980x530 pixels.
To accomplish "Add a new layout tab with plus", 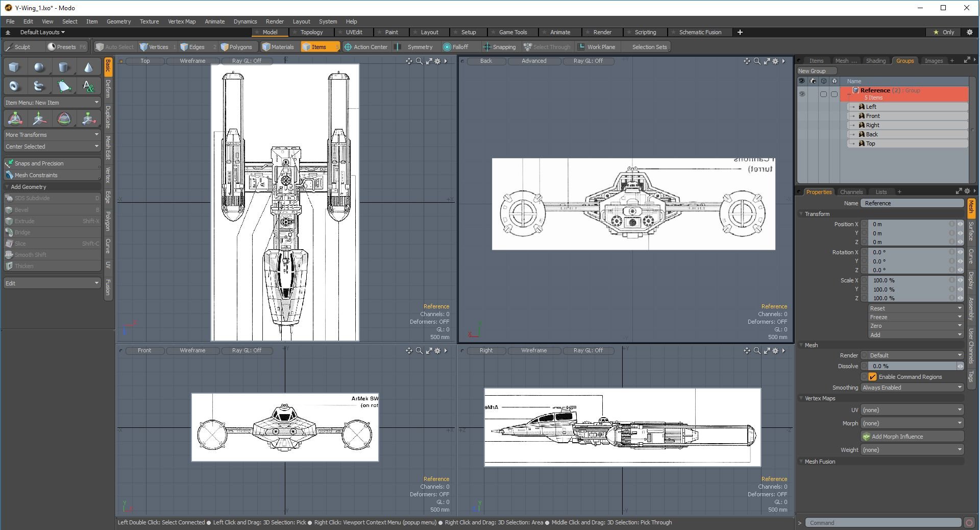I will click(740, 32).
